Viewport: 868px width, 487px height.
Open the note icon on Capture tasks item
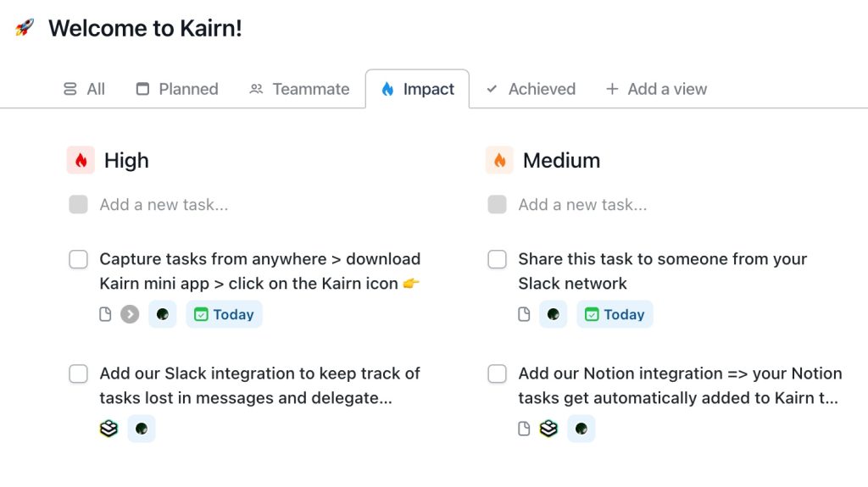(105, 314)
